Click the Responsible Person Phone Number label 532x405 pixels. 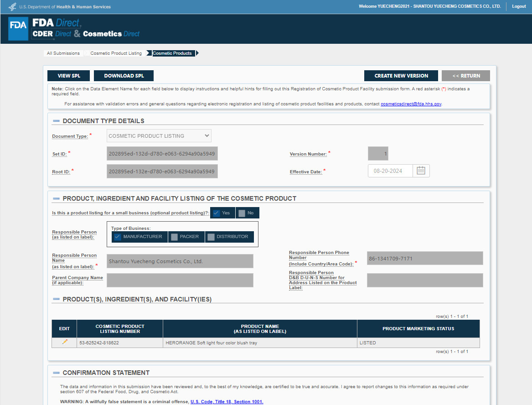(321, 258)
